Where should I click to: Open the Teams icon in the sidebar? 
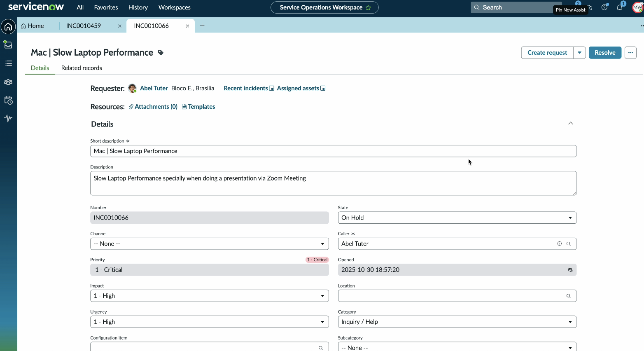[8, 82]
